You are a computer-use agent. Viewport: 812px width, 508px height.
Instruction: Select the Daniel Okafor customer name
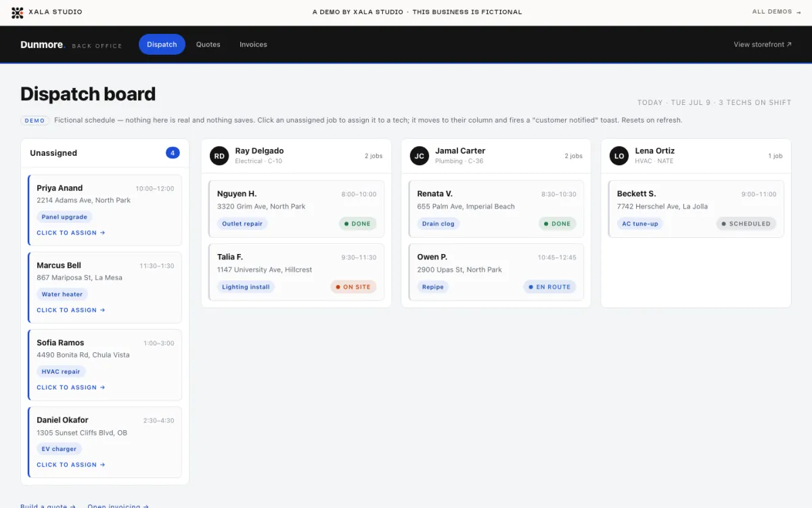pos(62,420)
